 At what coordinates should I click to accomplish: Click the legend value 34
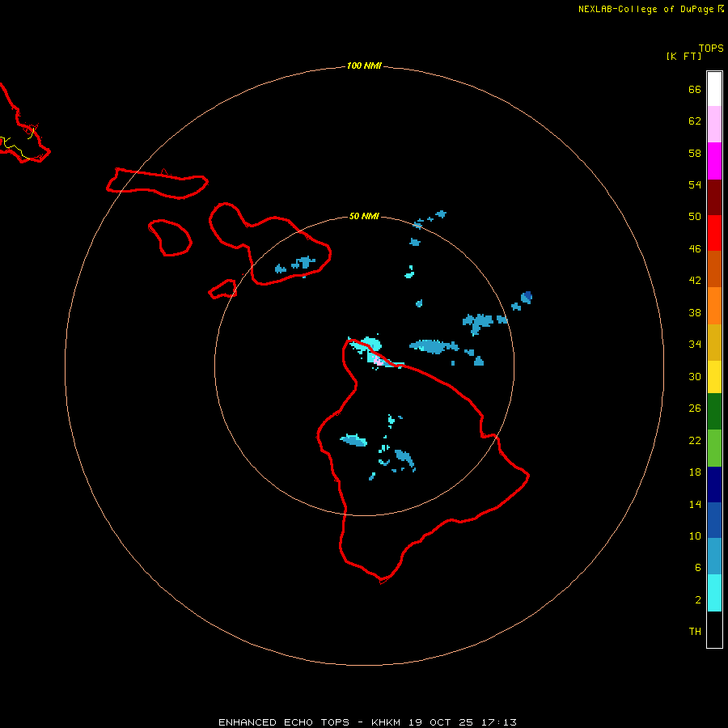point(695,345)
